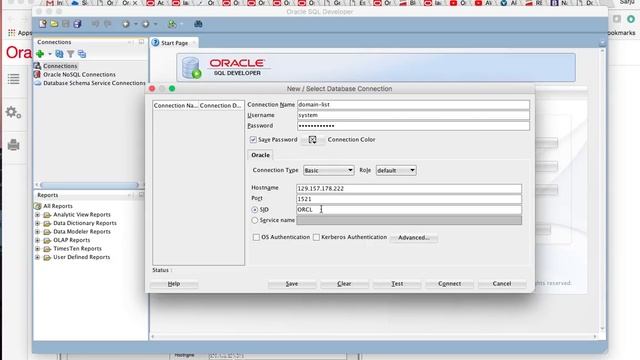The height and width of the screenshot is (360, 640).
Task: Expand Data Modeler Reports
Action: [38, 232]
